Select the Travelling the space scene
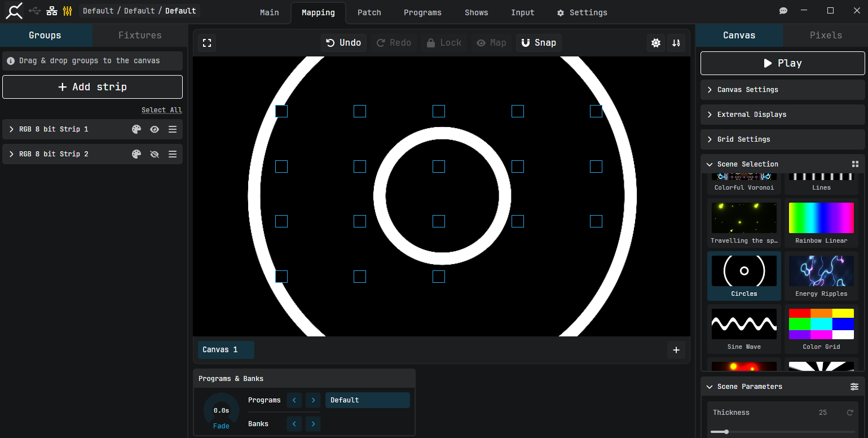The image size is (868, 438). (744, 224)
